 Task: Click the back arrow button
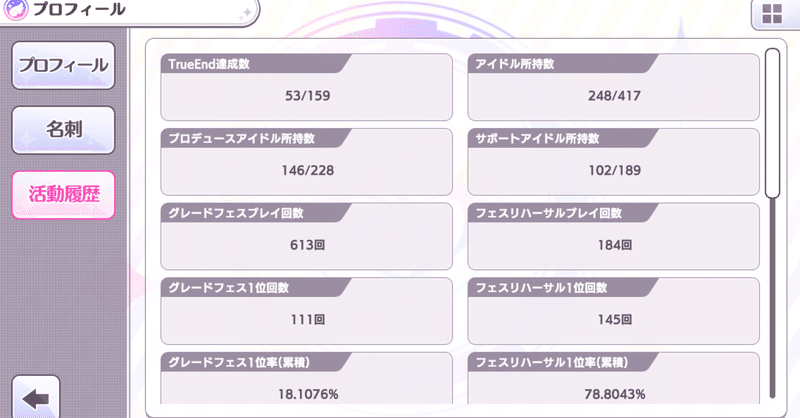(x=36, y=399)
